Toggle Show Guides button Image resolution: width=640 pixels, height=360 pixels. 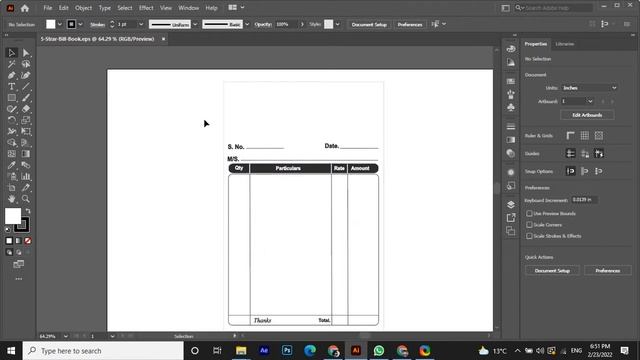pos(571,153)
